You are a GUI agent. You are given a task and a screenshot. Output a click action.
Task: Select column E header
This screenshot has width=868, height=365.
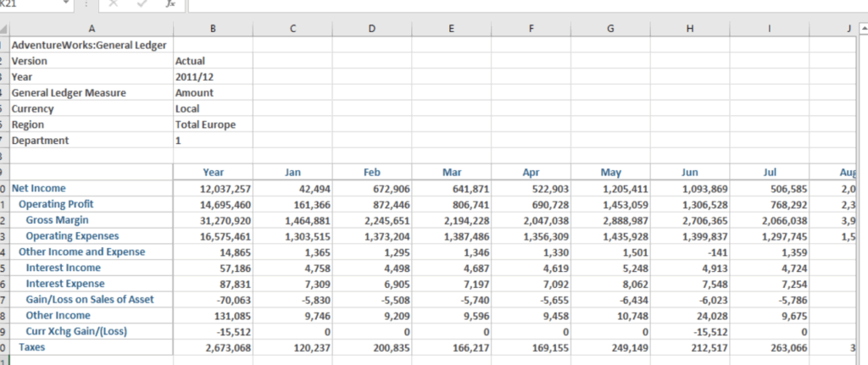tap(451, 30)
